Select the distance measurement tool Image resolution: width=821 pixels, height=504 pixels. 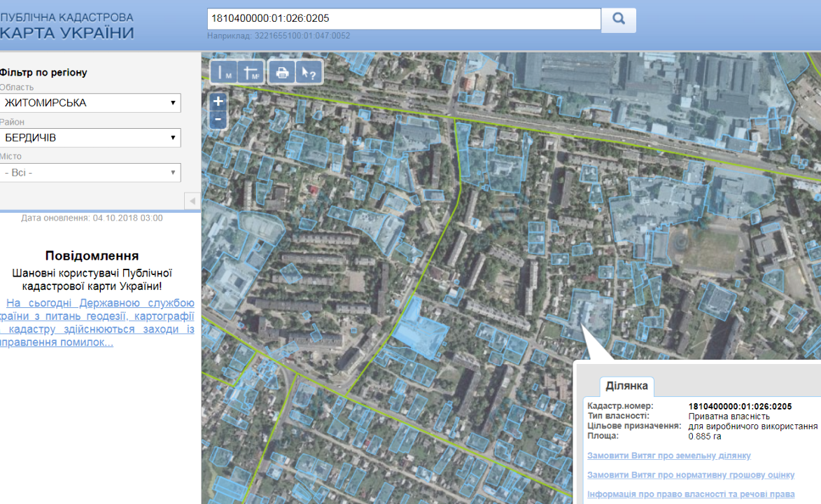(225, 72)
